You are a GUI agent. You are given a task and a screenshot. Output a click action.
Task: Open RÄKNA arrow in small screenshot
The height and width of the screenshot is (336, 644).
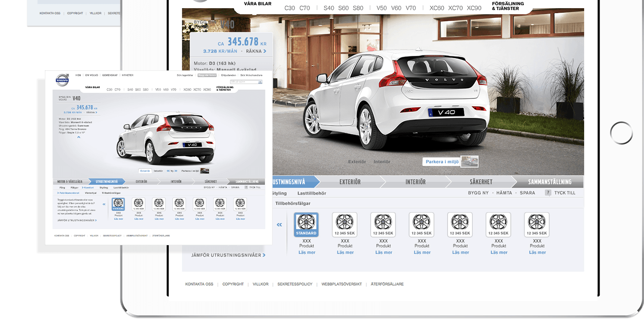tap(96, 113)
